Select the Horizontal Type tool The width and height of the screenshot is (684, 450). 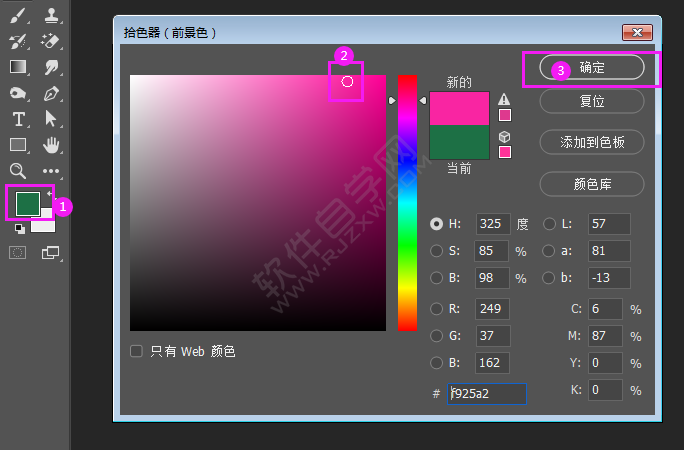[x=18, y=119]
